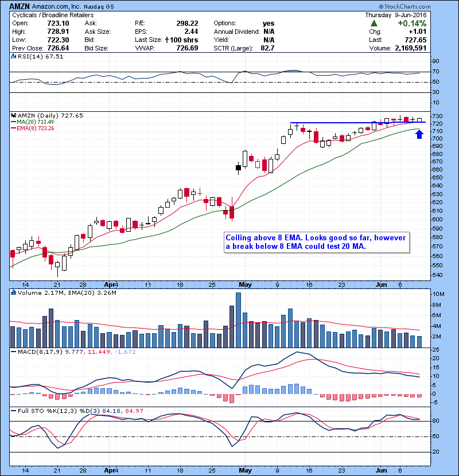Click the line marker before Full STO label

pyautogui.click(x=13, y=411)
